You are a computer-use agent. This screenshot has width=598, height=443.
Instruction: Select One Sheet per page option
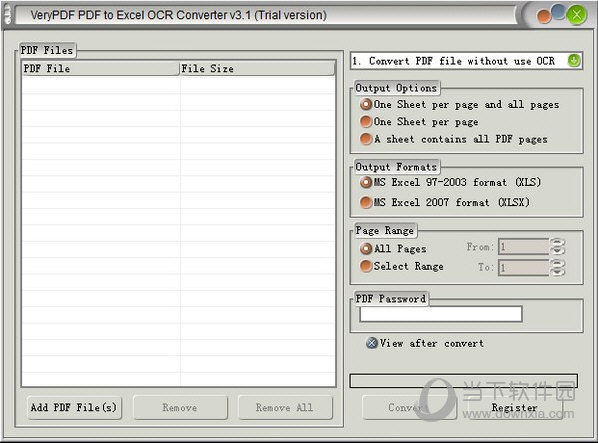(x=419, y=122)
